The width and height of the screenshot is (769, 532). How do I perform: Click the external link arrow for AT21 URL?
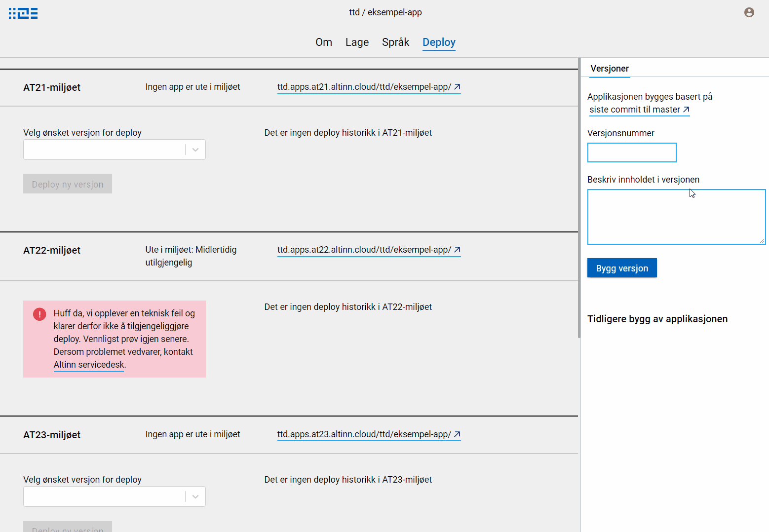[x=457, y=87]
